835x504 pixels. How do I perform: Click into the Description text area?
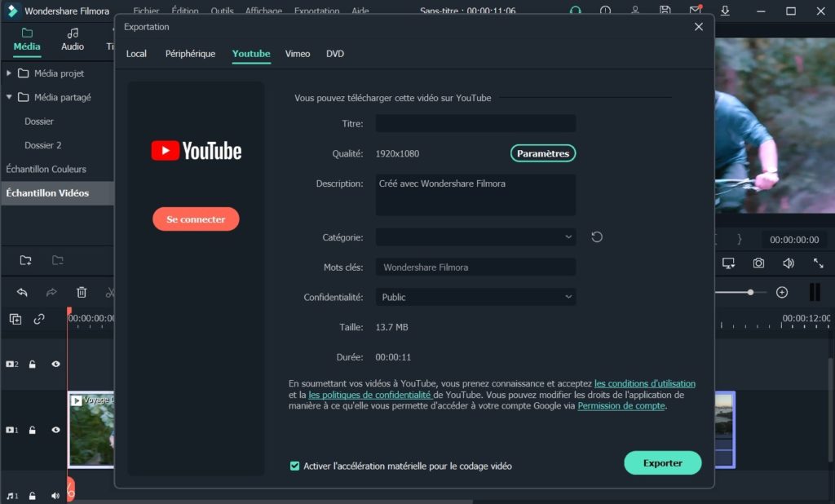pyautogui.click(x=475, y=195)
